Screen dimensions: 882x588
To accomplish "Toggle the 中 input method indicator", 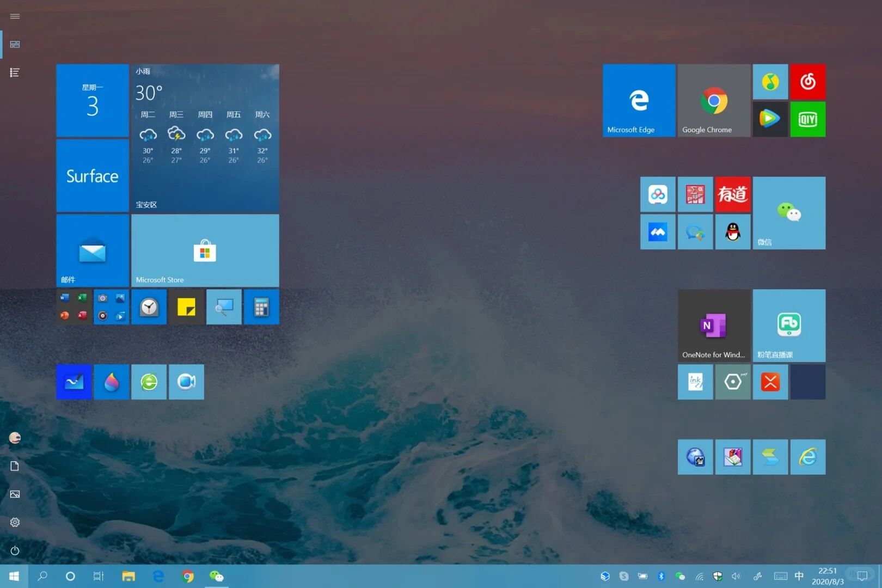I will pos(799,575).
